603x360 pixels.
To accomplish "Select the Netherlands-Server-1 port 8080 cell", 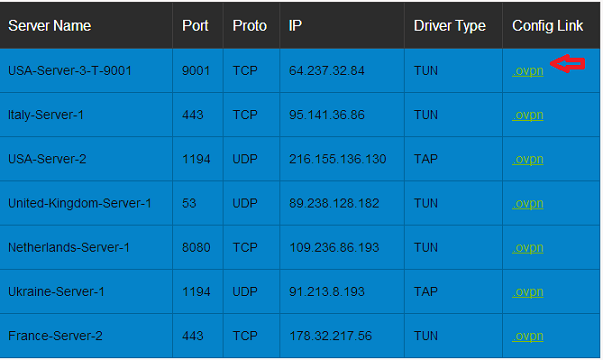I will pos(196,248).
